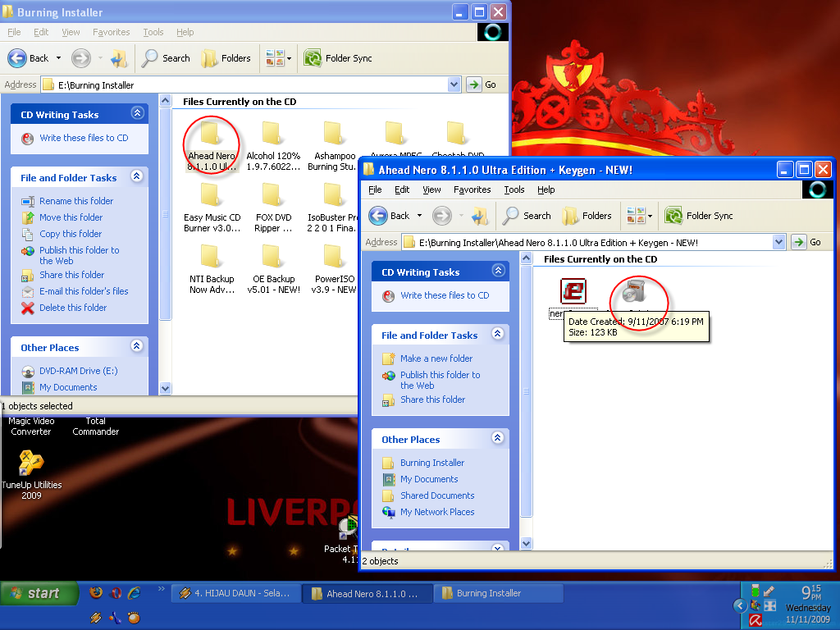Open TuneUp Utilities 2009 desktop icon
The height and width of the screenshot is (630, 840).
[x=31, y=475]
